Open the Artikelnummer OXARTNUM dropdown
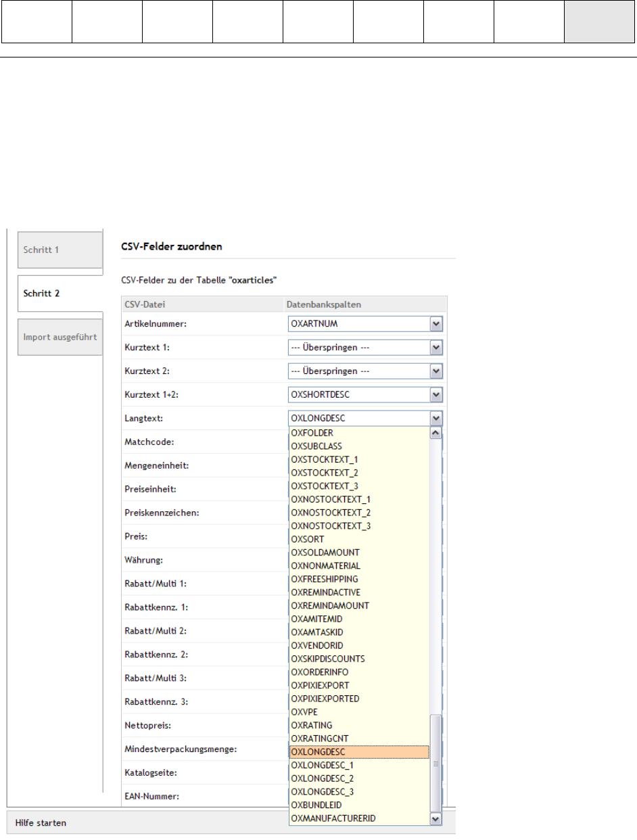 [365, 324]
